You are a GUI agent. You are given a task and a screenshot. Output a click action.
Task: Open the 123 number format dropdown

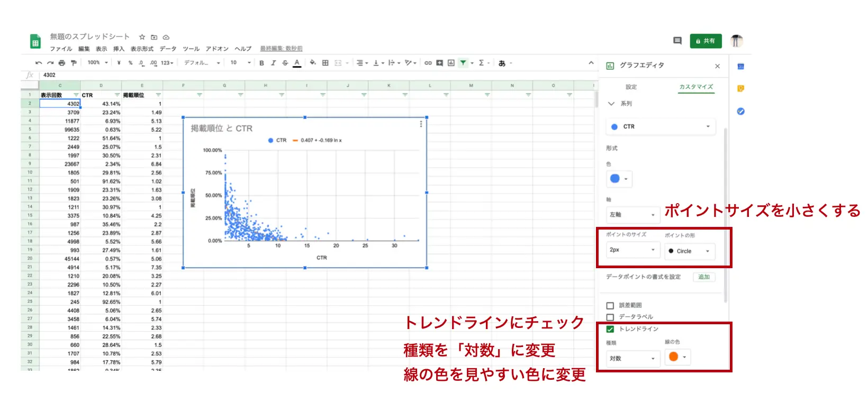167,63
